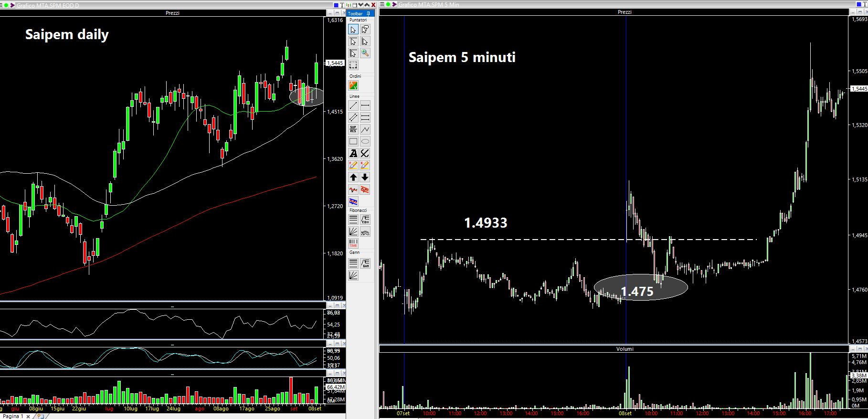Select the ellipse shape tool
This screenshot has width=868, height=419.
365,141
